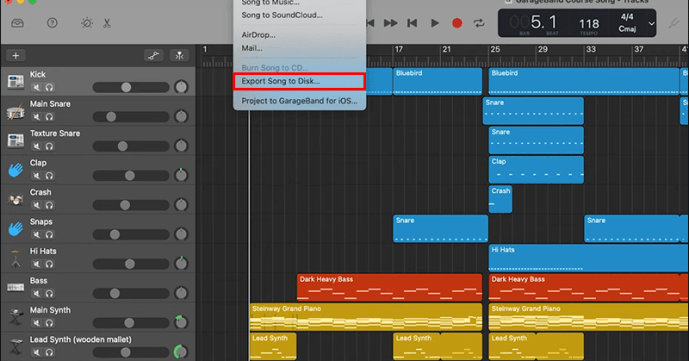Select the Crash region in the timeline
Image resolution: width=689 pixels, height=361 pixels.
point(500,199)
